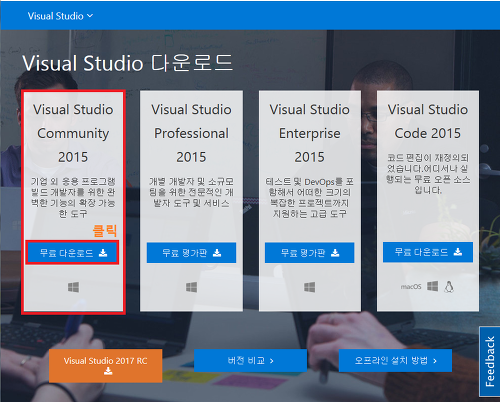Image resolution: width=500 pixels, height=402 pixels.
Task: Click the Visual Studio 다운로드 page heading
Action: [x=127, y=63]
